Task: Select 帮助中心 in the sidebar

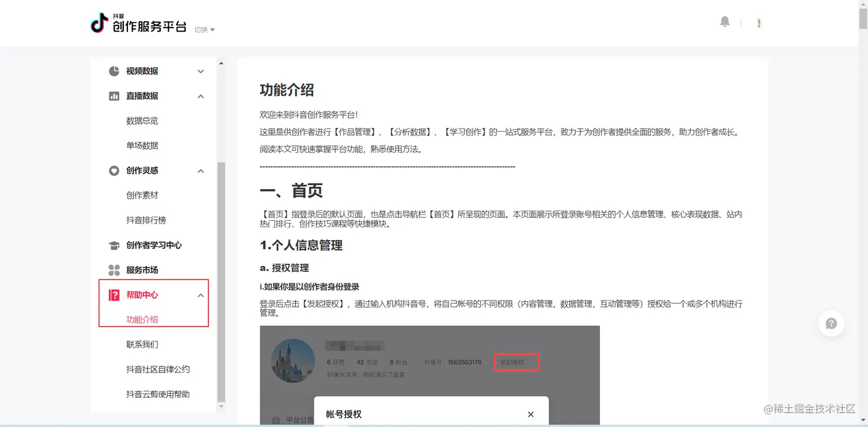Action: (142, 295)
